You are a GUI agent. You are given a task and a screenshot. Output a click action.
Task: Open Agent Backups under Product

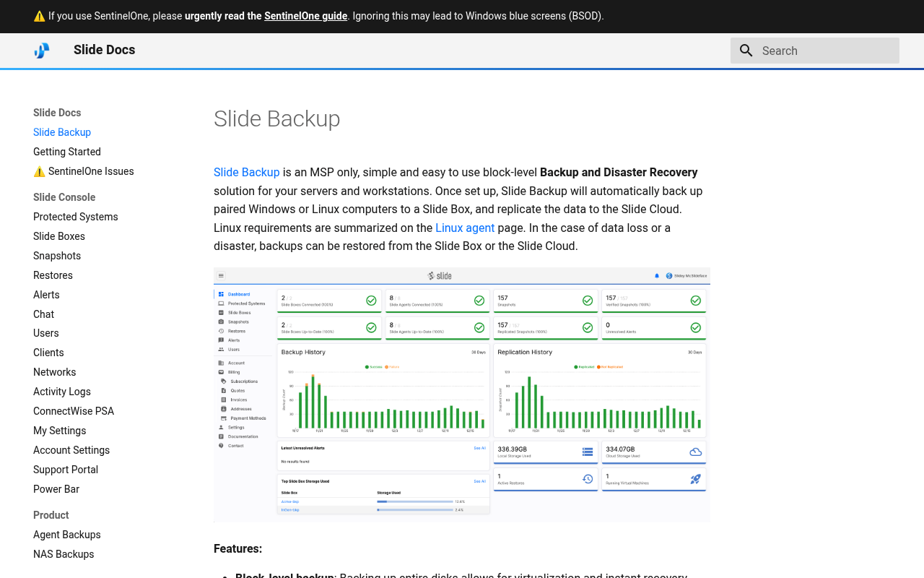pyautogui.click(x=67, y=535)
